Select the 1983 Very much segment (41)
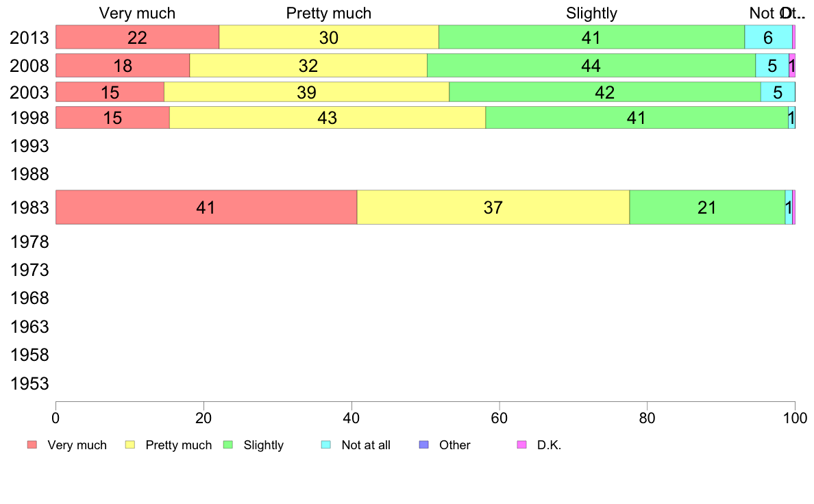The image size is (814, 504). (206, 207)
